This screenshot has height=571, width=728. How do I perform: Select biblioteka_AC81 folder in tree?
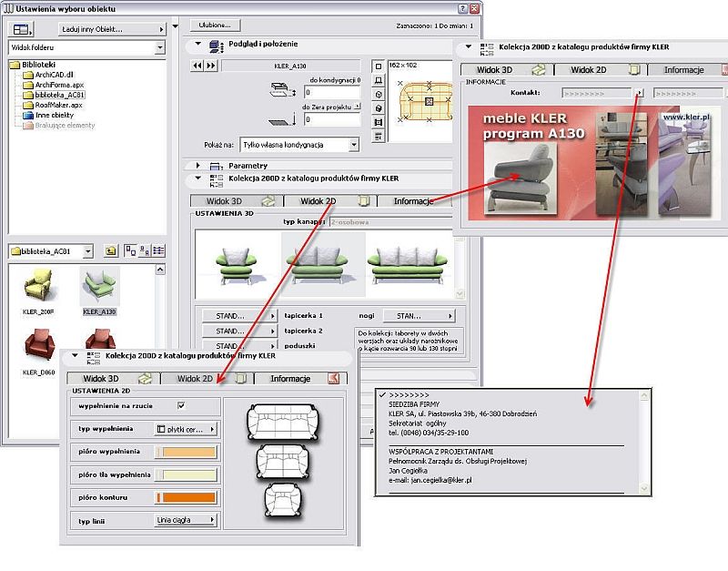(60, 95)
